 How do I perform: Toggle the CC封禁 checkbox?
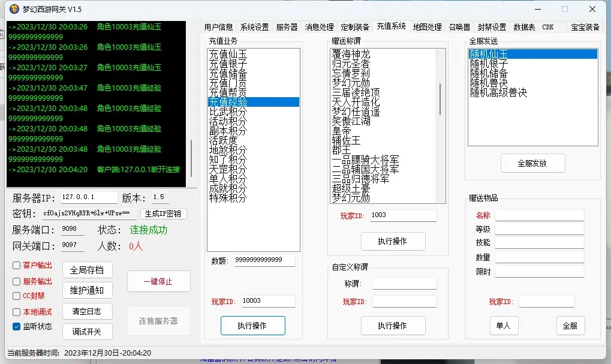pyautogui.click(x=16, y=296)
